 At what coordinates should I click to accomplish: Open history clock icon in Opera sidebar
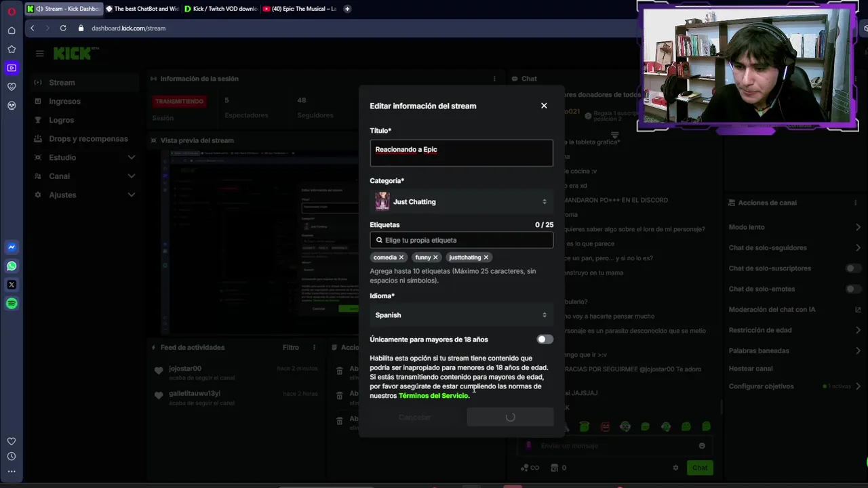(x=12, y=456)
